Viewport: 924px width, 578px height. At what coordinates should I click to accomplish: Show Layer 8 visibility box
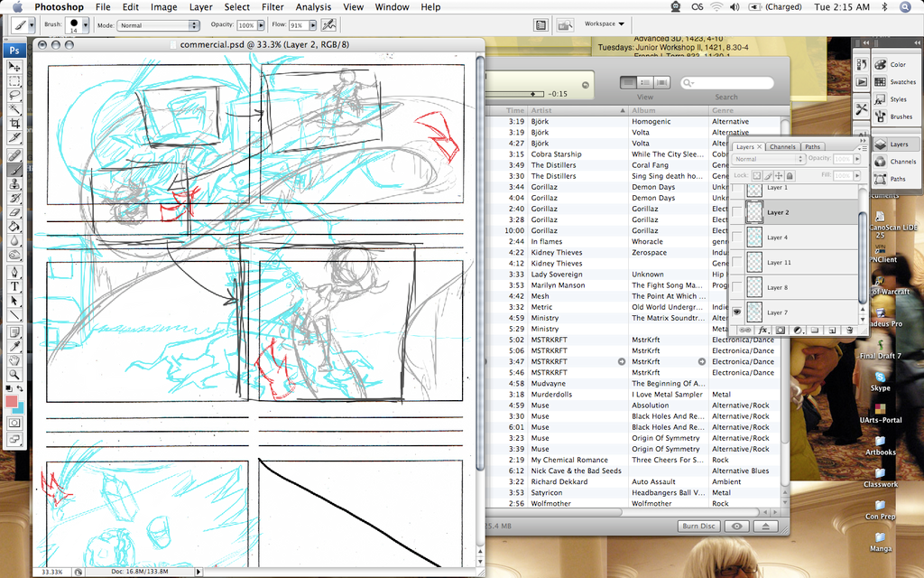736,287
